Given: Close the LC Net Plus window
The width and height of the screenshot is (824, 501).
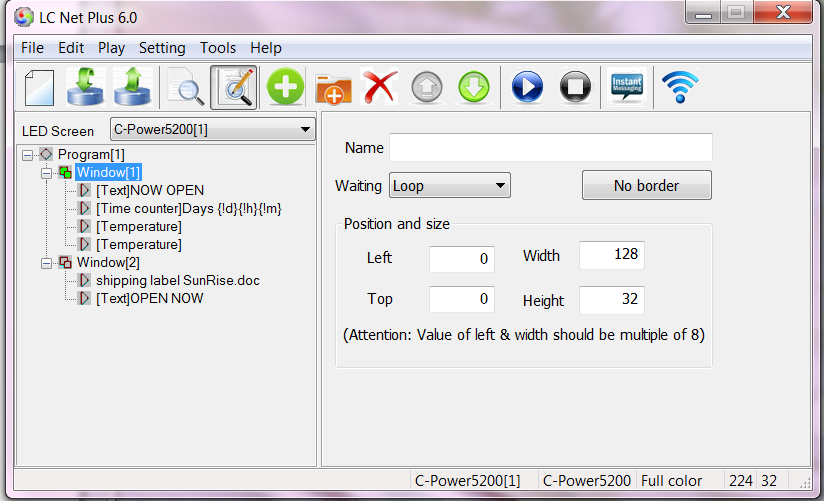Looking at the screenshot, I should pyautogui.click(x=783, y=12).
